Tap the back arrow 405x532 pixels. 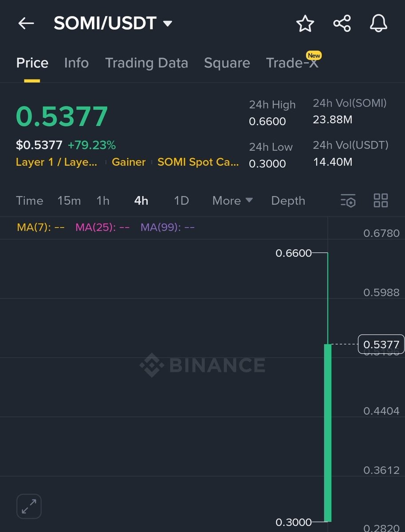tap(25, 24)
